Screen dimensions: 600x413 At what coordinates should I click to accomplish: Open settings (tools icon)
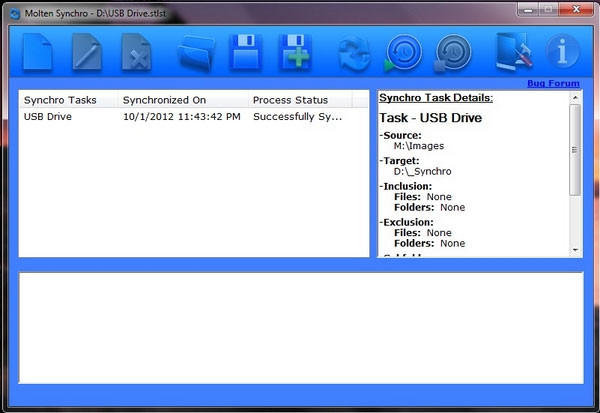pos(514,52)
